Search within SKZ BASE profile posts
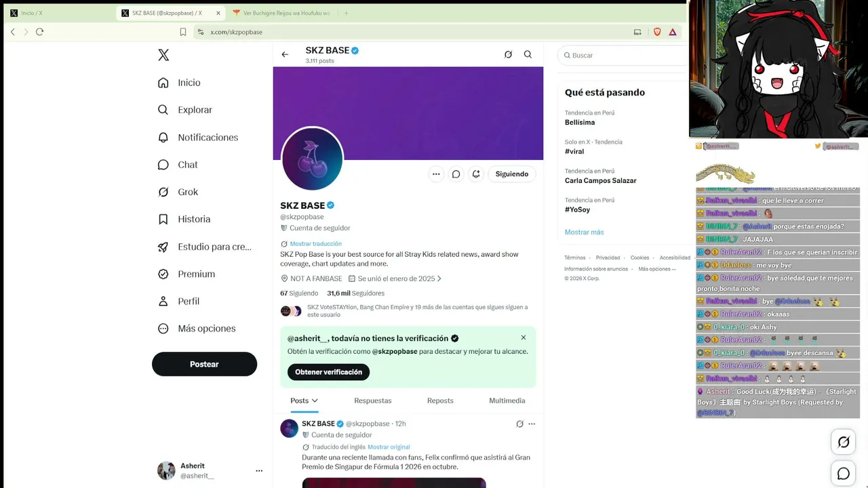This screenshot has height=488, width=868. tap(528, 55)
